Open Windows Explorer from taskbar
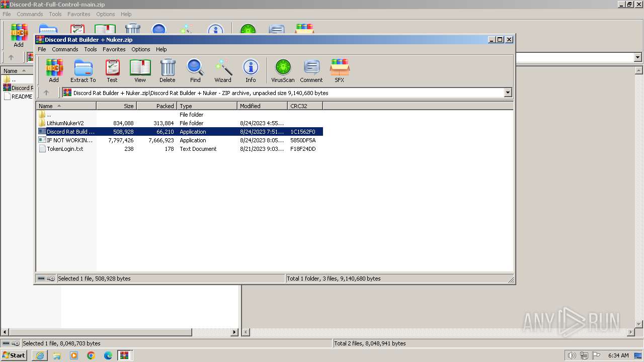 (x=57, y=355)
